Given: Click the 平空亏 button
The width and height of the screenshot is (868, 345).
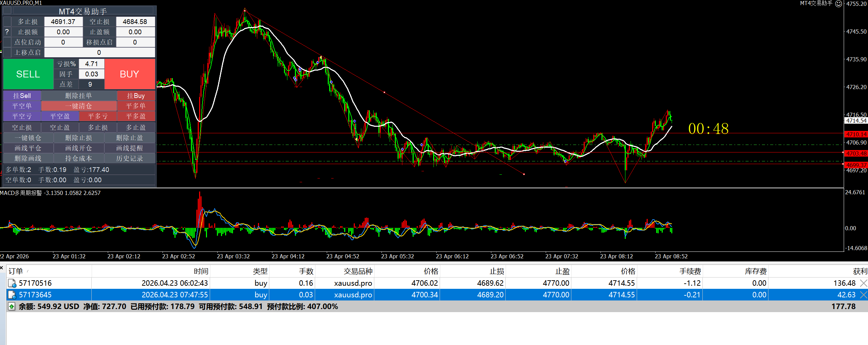Looking at the screenshot, I should coord(22,116).
